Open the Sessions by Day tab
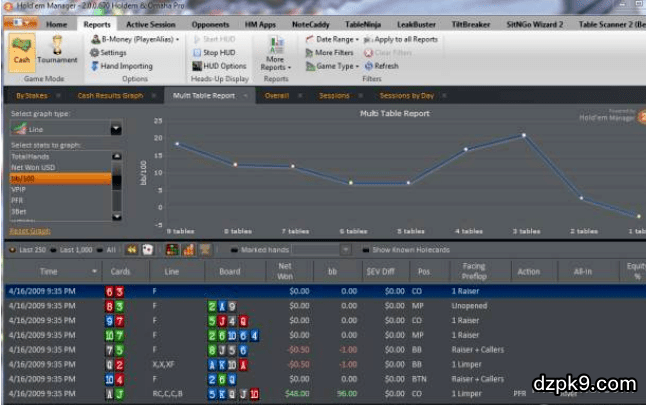646x405 pixels. (x=406, y=96)
